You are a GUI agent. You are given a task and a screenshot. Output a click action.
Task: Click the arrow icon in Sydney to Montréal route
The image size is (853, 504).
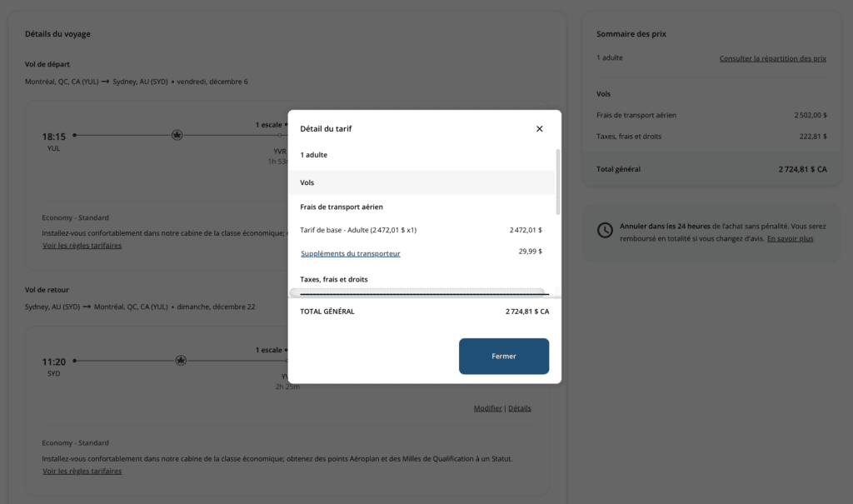(87, 307)
